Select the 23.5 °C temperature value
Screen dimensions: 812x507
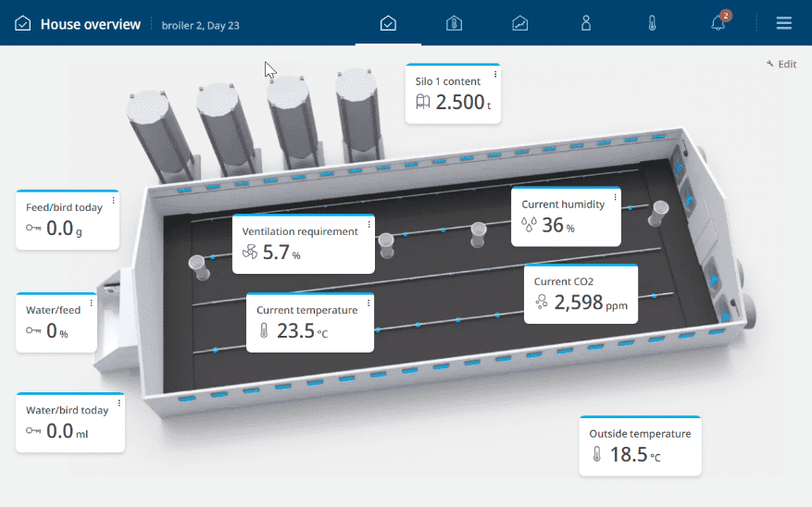point(302,330)
